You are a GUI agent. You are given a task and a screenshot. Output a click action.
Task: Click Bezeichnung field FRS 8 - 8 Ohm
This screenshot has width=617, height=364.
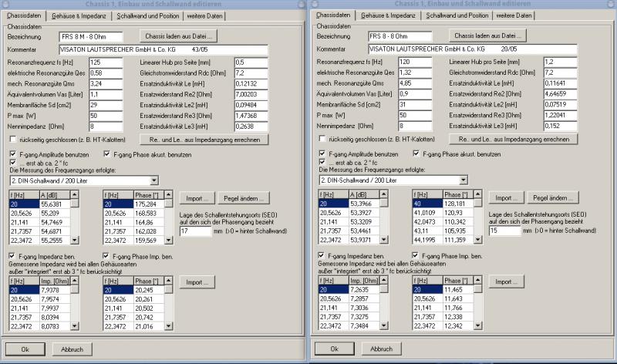(400, 36)
